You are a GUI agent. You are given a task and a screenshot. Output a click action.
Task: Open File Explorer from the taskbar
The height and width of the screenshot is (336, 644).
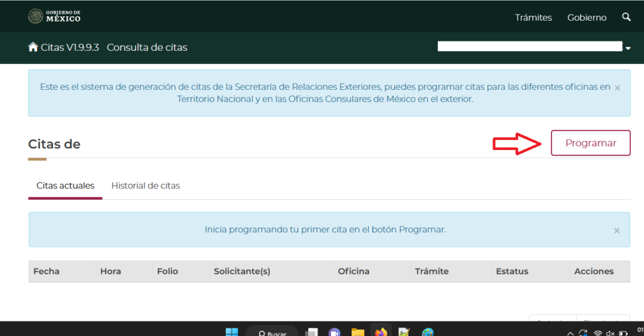[x=358, y=332]
